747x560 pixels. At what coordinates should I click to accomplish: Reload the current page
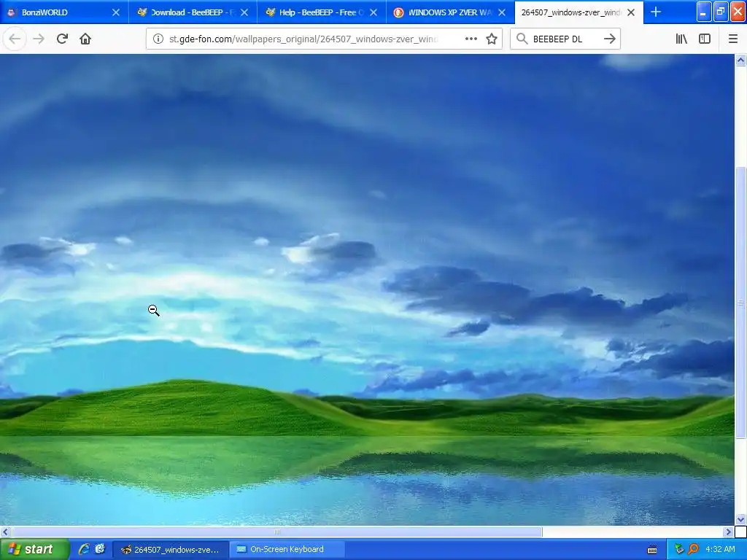tap(62, 39)
